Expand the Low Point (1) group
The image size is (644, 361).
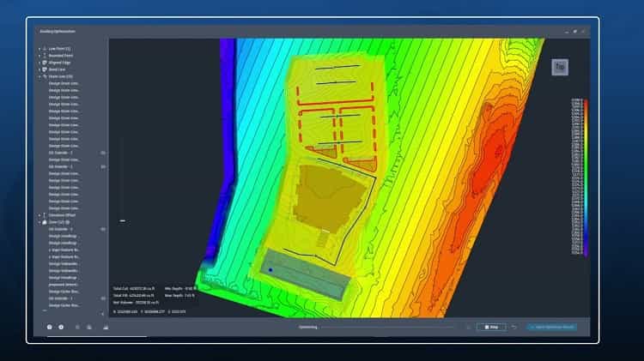39,49
